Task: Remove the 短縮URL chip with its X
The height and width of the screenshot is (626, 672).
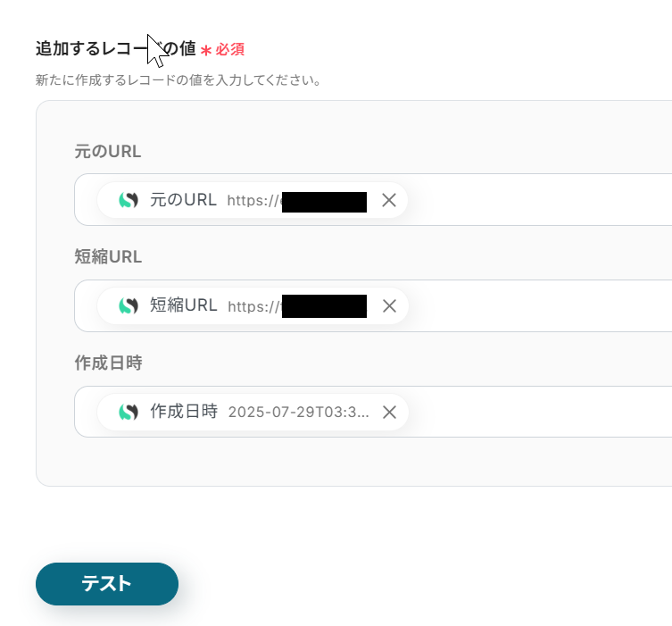Action: coord(389,305)
